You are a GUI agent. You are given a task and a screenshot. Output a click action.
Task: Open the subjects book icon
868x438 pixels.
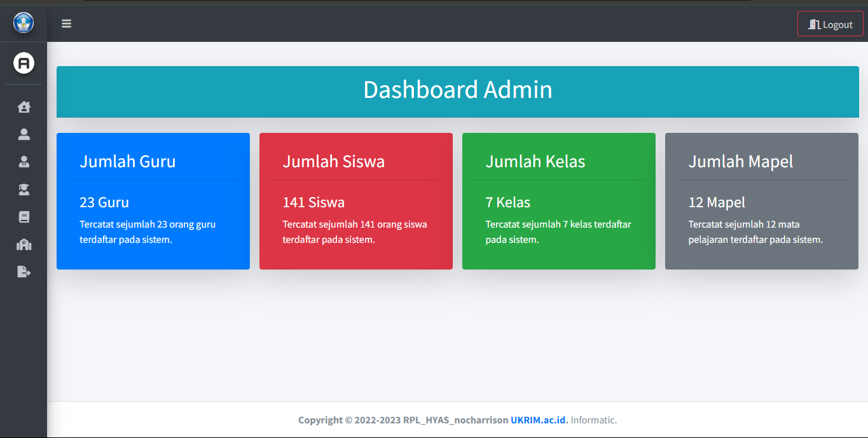tap(24, 217)
